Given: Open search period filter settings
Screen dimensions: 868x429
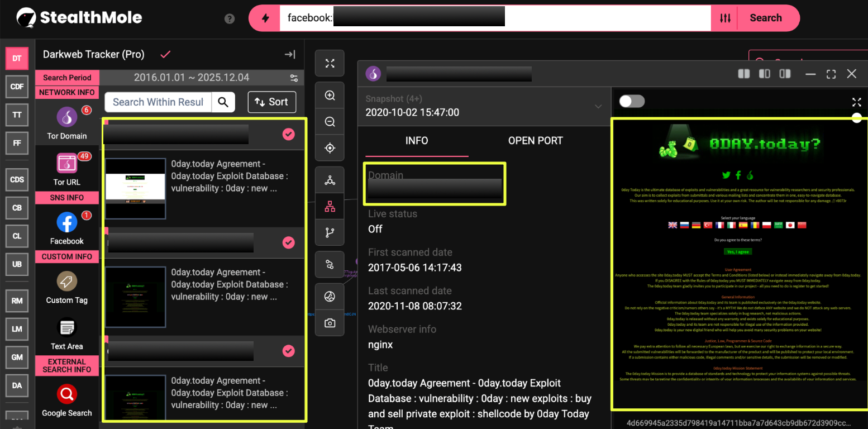Looking at the screenshot, I should pyautogui.click(x=294, y=78).
